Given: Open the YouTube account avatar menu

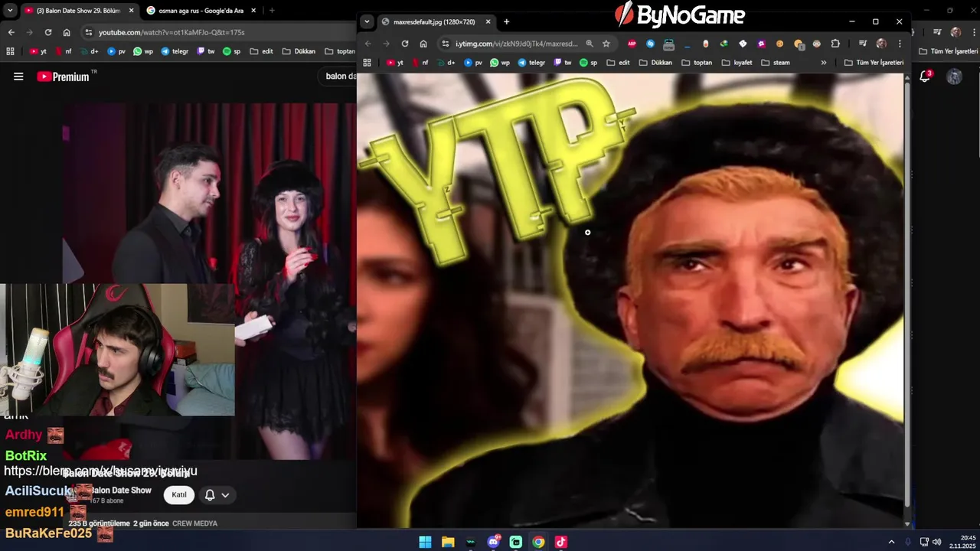Looking at the screenshot, I should click(954, 77).
